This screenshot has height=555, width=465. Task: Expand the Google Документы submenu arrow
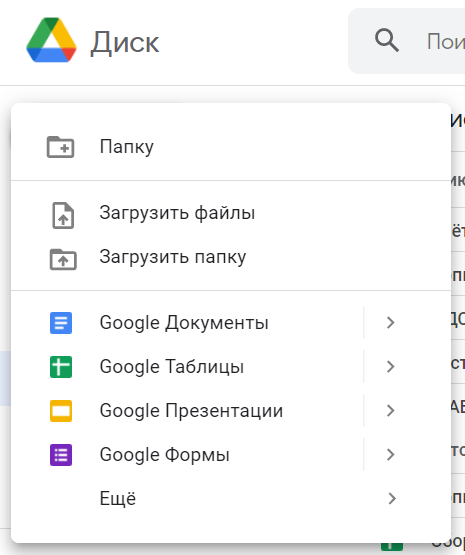point(391,323)
